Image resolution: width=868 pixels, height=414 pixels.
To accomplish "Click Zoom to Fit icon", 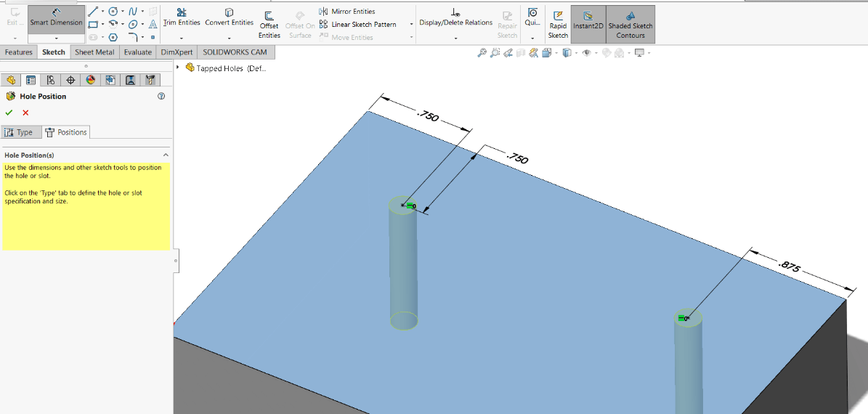I will click(x=482, y=52).
